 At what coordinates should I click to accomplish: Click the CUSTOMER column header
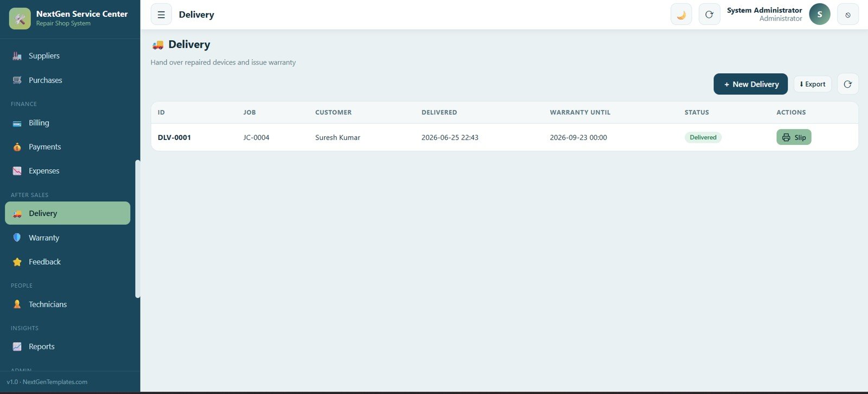point(333,112)
